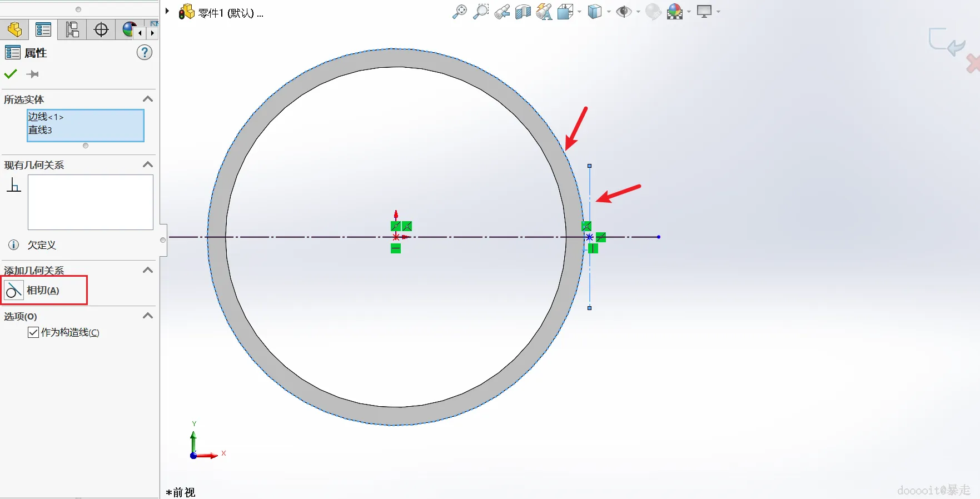Click the Previous View tool
The image size is (980, 499).
[x=502, y=12]
